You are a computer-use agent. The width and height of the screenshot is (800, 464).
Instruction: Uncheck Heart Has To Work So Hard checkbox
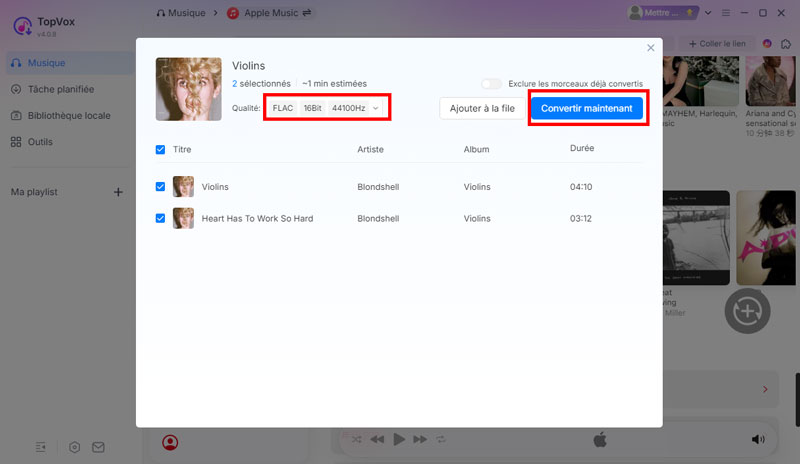coord(160,218)
